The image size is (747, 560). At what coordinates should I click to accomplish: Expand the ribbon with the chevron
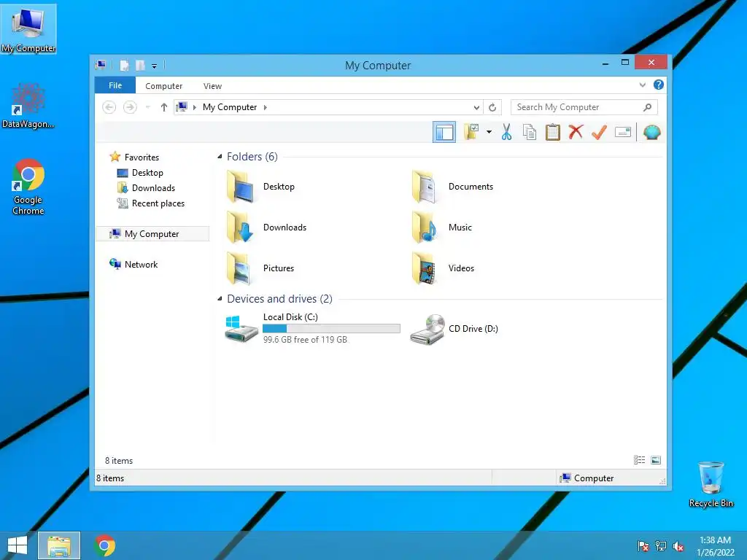pos(642,85)
